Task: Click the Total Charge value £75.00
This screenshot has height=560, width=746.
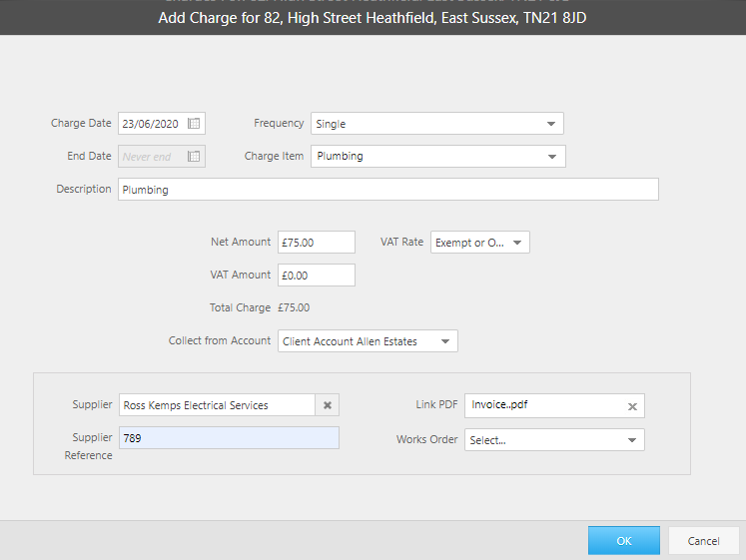Action: [294, 307]
